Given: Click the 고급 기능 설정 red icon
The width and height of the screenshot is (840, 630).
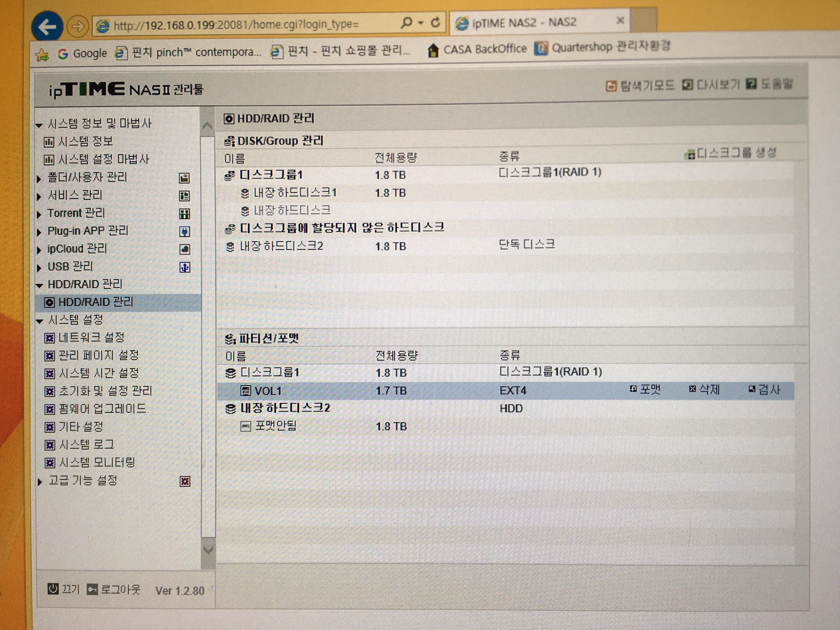Looking at the screenshot, I should (x=185, y=481).
